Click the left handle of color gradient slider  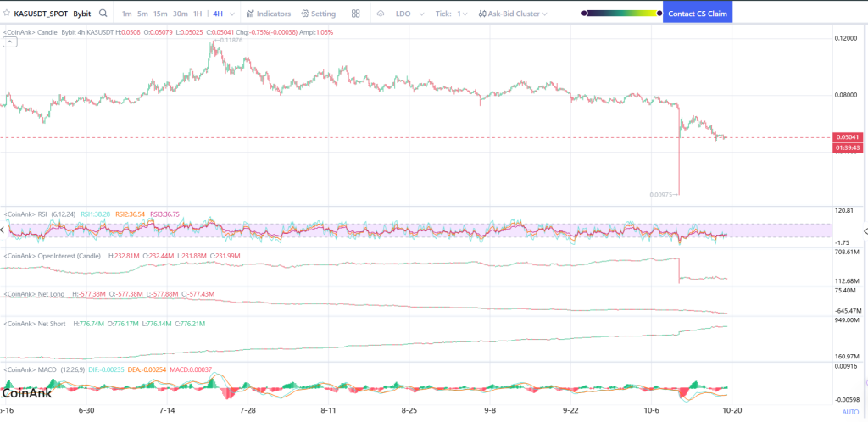pyautogui.click(x=584, y=14)
